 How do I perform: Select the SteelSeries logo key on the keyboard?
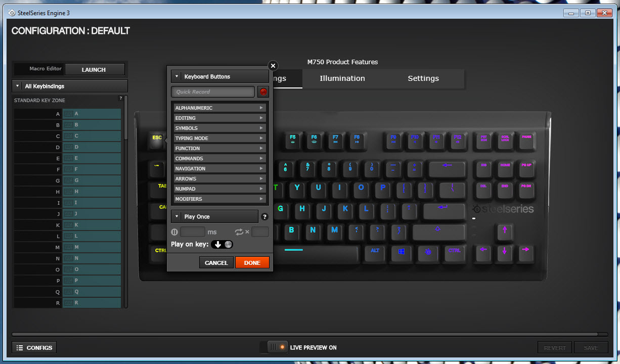(428, 253)
